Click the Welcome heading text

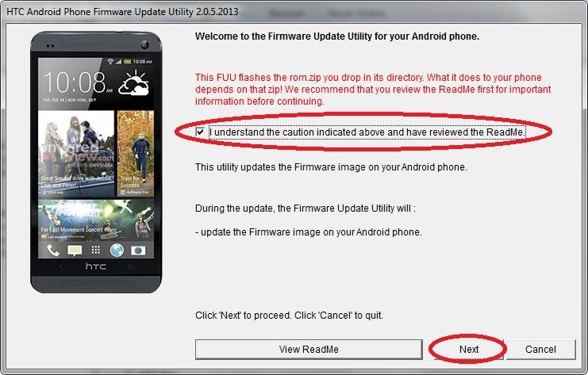click(x=337, y=36)
